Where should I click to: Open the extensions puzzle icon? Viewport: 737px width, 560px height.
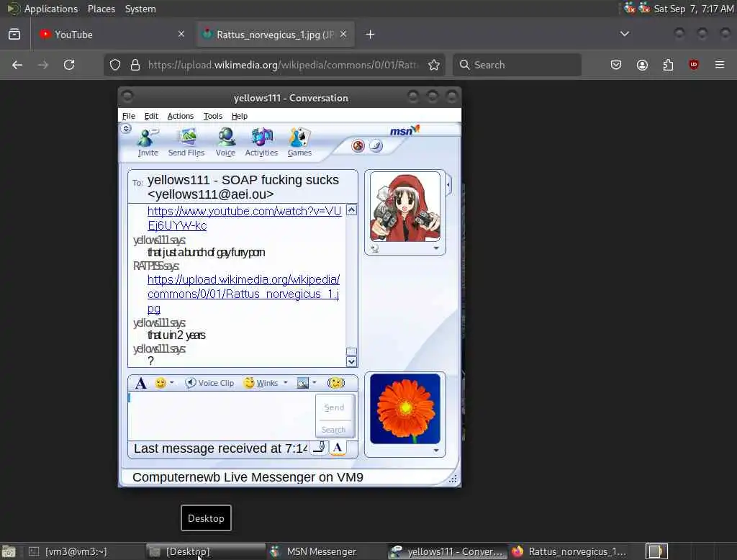pos(668,65)
